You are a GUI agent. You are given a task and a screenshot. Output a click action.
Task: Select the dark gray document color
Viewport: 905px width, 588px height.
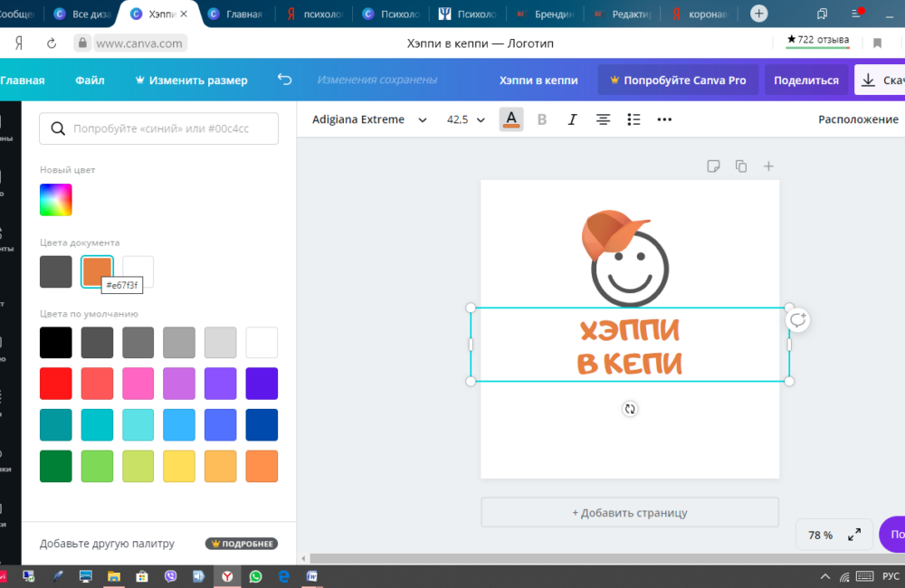[56, 271]
